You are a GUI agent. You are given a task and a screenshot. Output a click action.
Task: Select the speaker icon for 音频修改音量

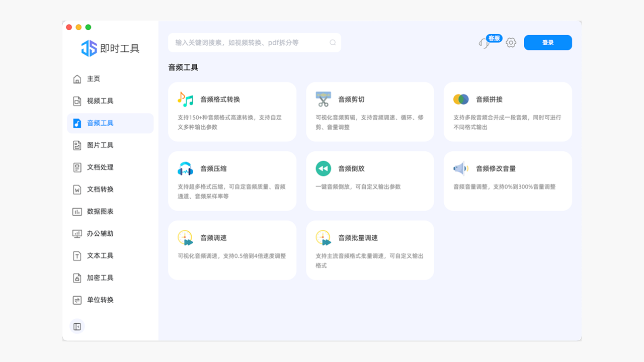tap(461, 168)
